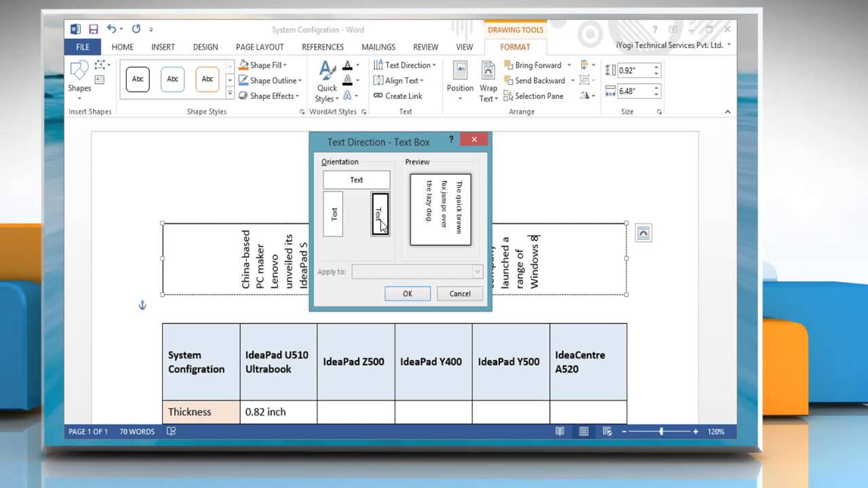
Task: Confirm text direction with OK
Action: click(x=408, y=293)
